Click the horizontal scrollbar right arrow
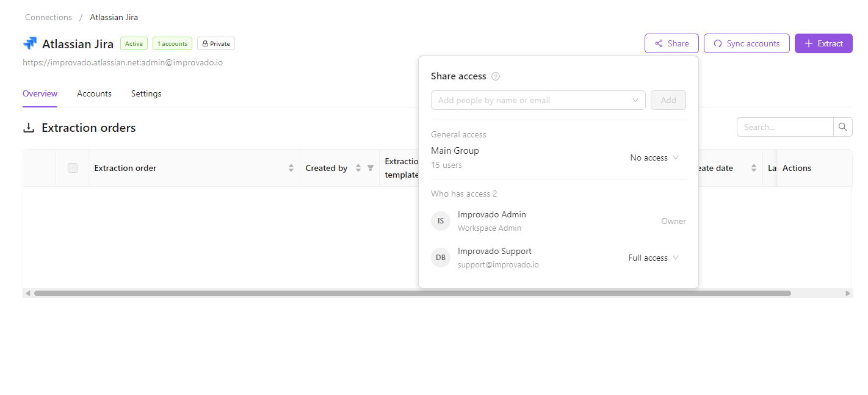This screenshot has height=395, width=868. pyautogui.click(x=847, y=293)
